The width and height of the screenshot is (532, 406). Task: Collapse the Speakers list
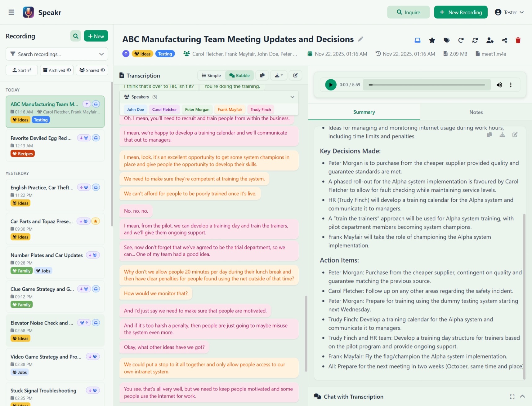coord(292,97)
